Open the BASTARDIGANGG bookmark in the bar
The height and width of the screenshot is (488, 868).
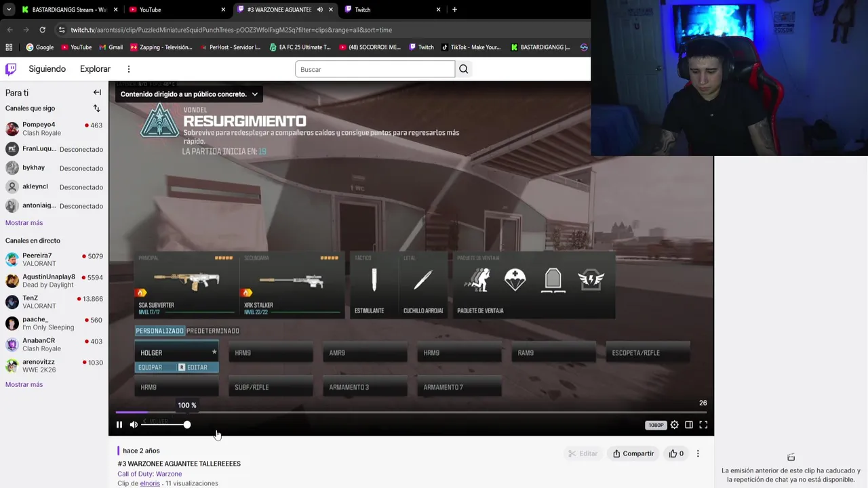540,47
